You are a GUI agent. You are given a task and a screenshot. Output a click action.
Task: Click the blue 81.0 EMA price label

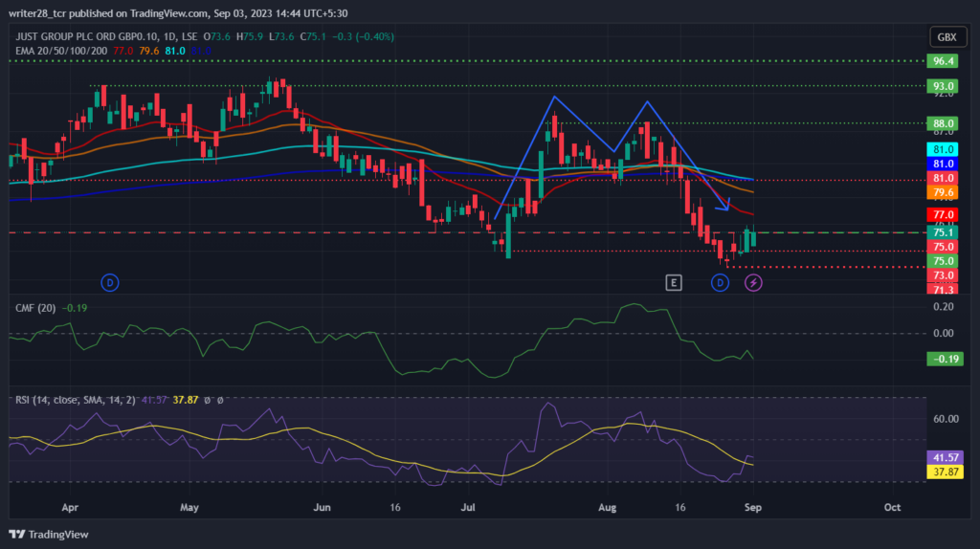(943, 164)
